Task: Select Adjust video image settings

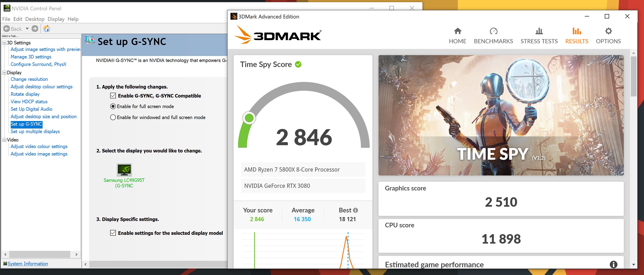Action: [39, 154]
